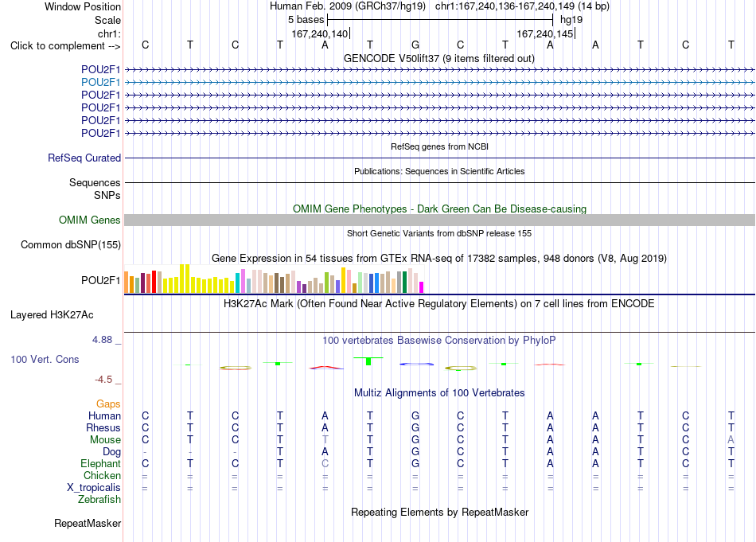
Task: Click the Window Position label
Action: [83, 6]
